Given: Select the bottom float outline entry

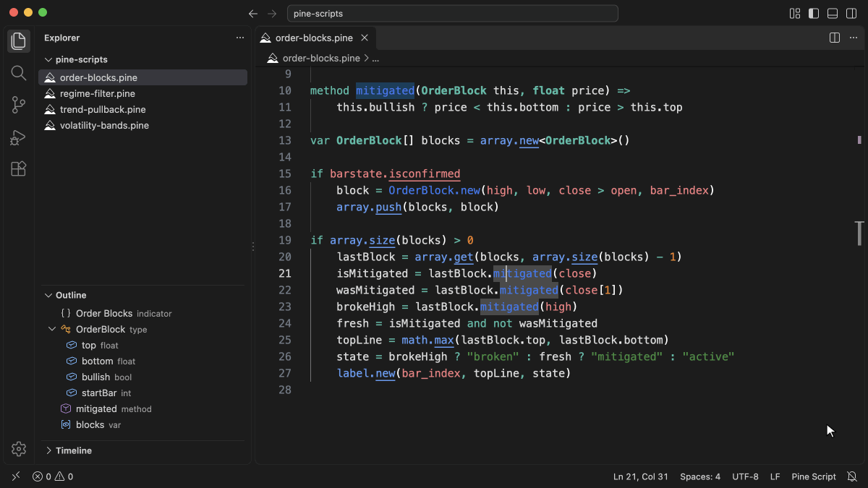Looking at the screenshot, I should pyautogui.click(x=142, y=361).
